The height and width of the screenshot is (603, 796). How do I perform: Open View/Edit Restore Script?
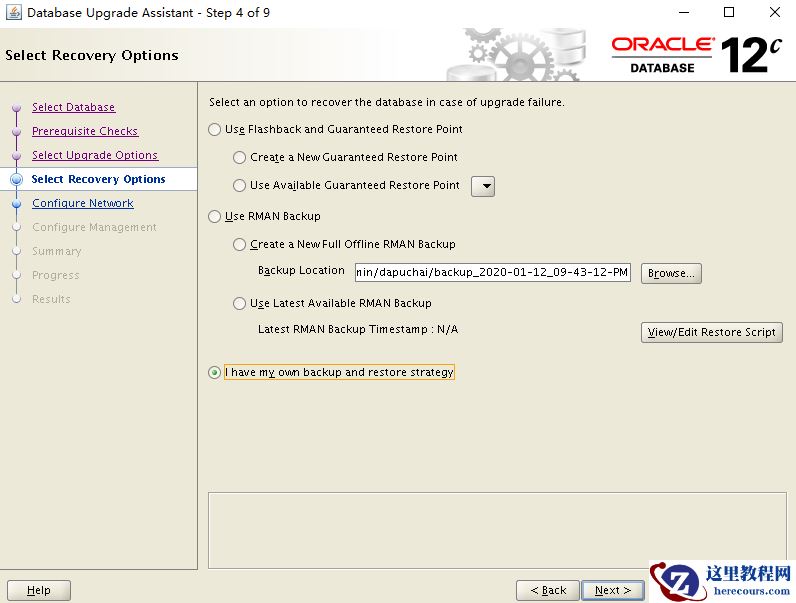click(711, 332)
